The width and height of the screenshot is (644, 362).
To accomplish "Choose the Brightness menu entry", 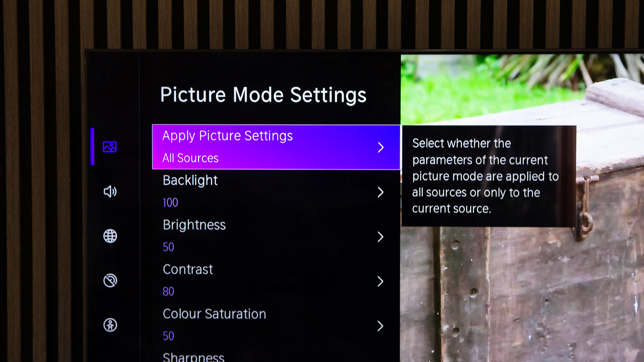I will click(276, 236).
